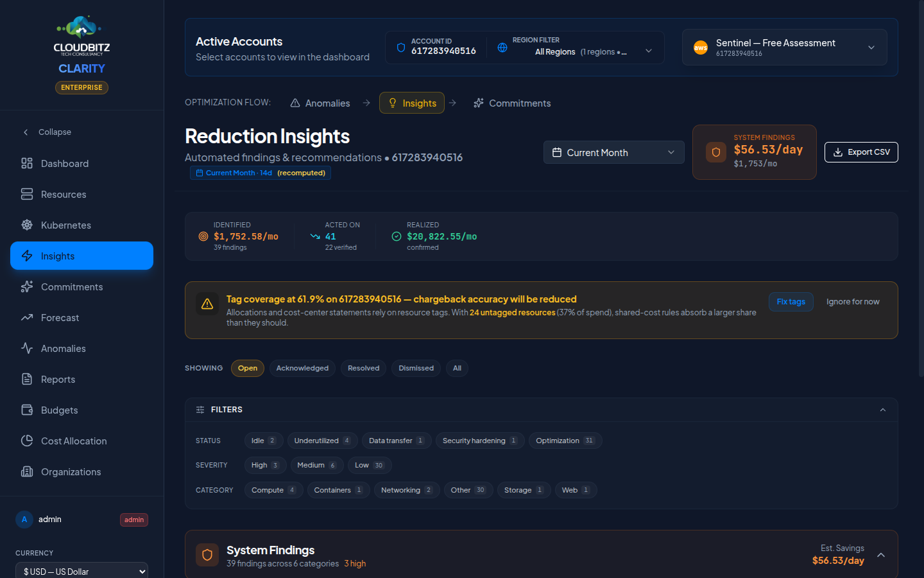Screen dimensions: 924x578
Task: Click the Realized check circle icon
Action: click(397, 236)
